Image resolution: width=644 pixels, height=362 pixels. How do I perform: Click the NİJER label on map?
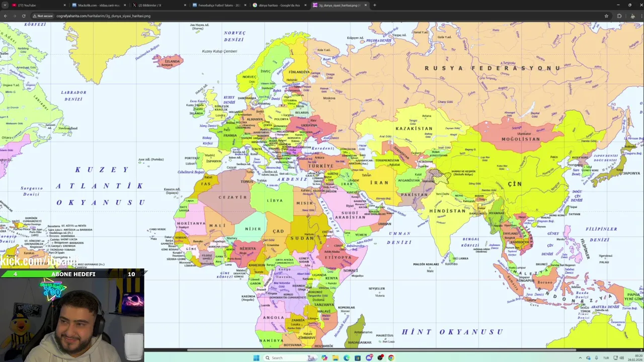(x=253, y=229)
